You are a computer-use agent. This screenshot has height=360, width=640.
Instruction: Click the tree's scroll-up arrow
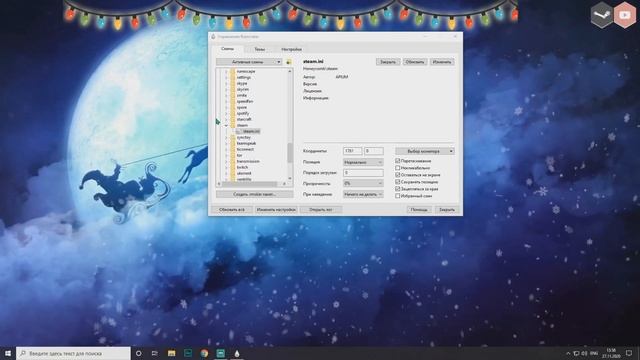(290, 71)
